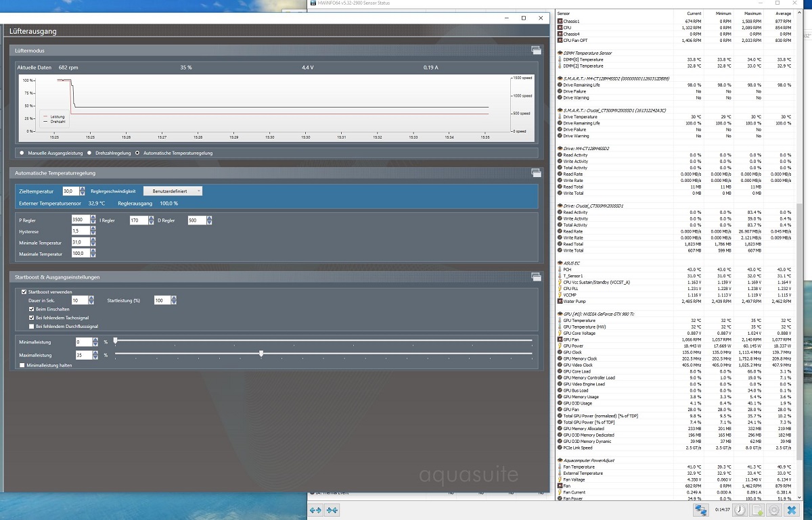The image size is (812, 520).
Task: Open HWiNFO sensor settings gear icon
Action: (774, 510)
